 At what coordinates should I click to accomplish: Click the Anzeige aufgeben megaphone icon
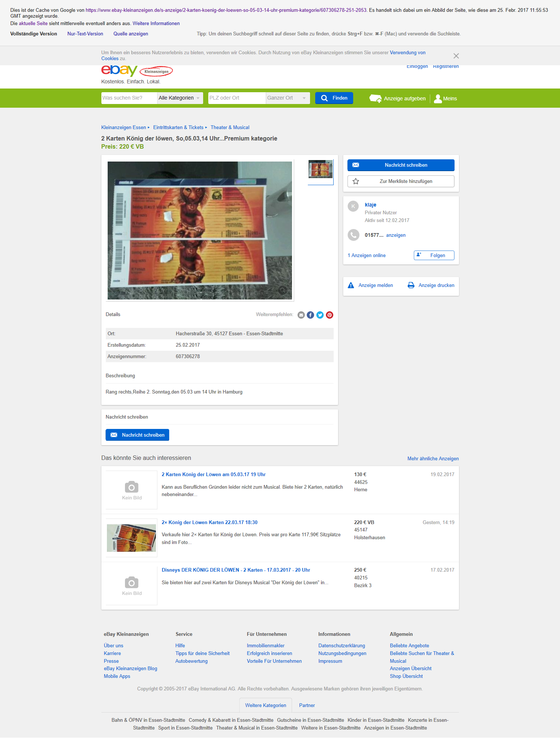(x=376, y=98)
